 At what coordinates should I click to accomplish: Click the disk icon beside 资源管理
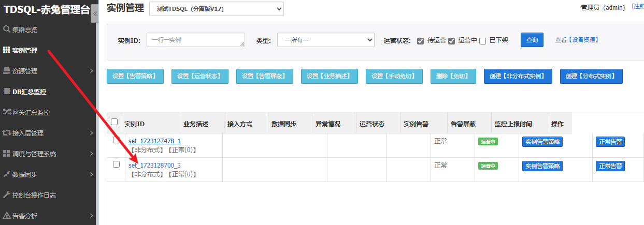[7, 71]
